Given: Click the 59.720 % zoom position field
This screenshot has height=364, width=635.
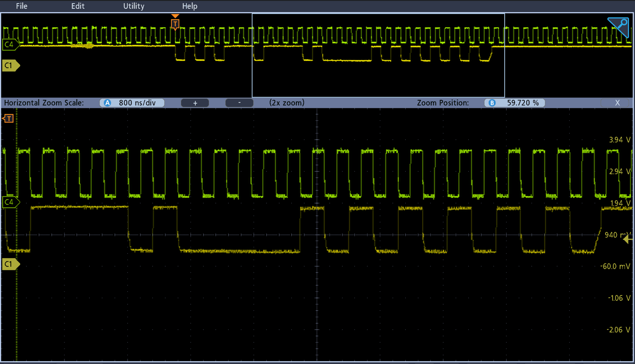Looking at the screenshot, I should (x=514, y=103).
